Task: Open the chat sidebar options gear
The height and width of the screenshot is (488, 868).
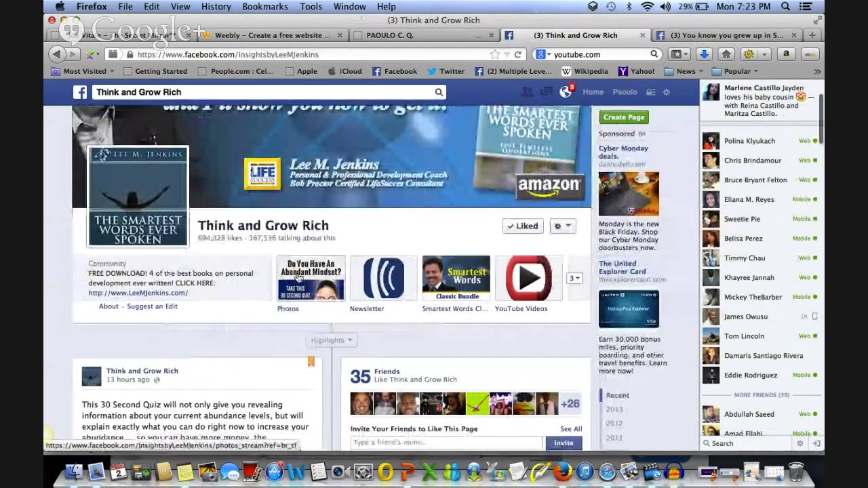Action: point(800,443)
